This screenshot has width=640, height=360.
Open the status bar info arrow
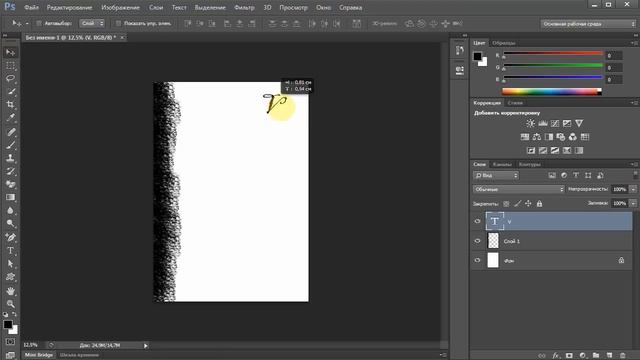[x=146, y=346]
